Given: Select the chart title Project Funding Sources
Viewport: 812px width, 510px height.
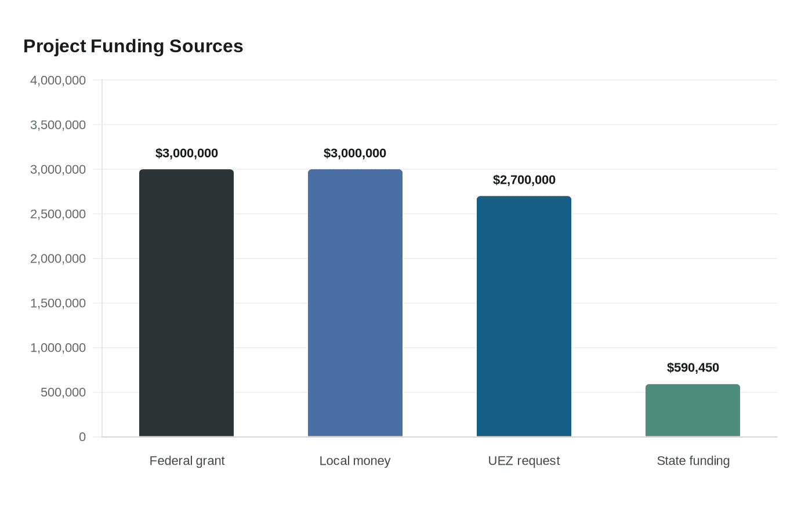Looking at the screenshot, I should pos(133,46).
